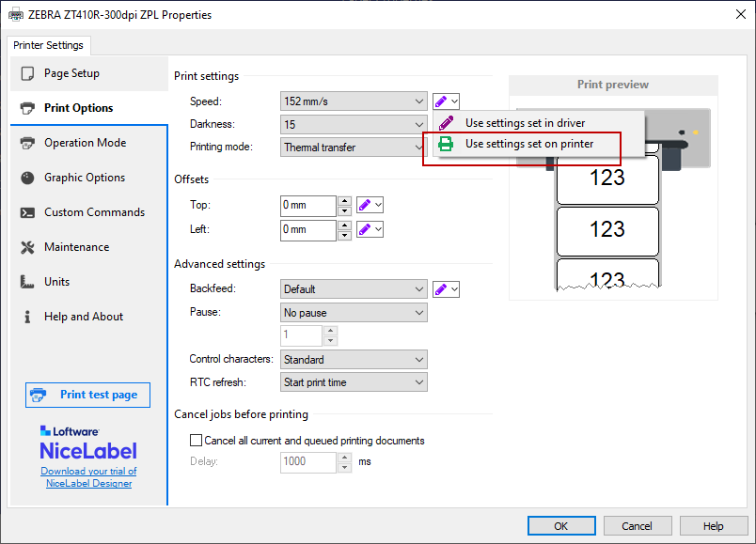Click the Custom Commands terminal icon

pos(27,212)
